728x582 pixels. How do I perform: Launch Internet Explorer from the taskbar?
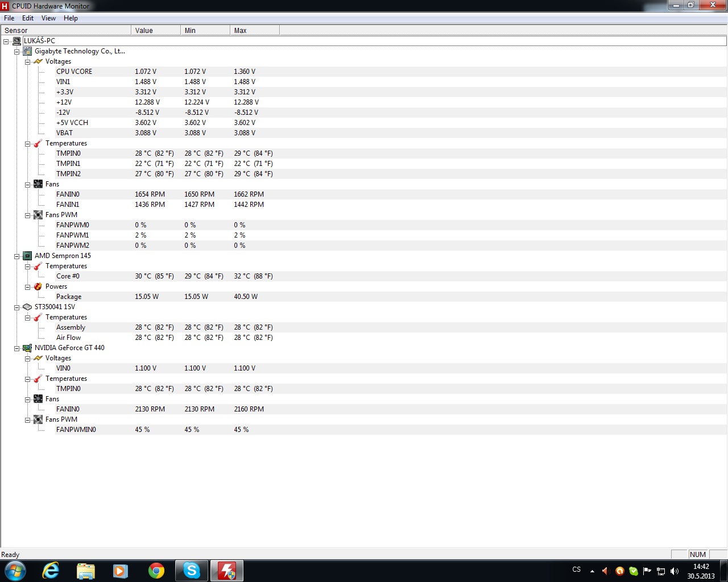[51, 571]
